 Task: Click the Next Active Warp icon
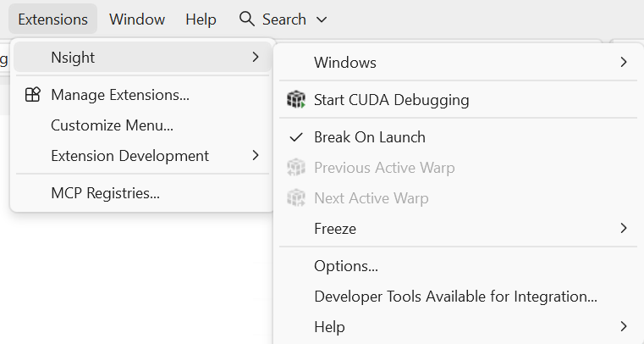pos(295,198)
